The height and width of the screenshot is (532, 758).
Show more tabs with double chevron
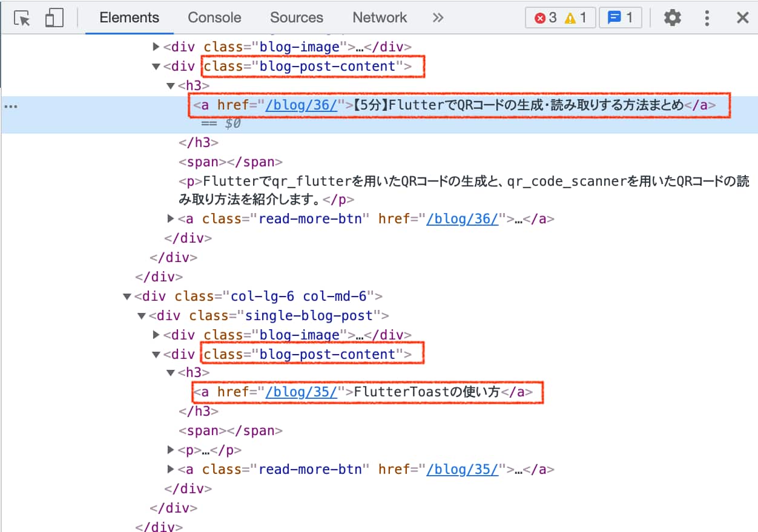(438, 18)
